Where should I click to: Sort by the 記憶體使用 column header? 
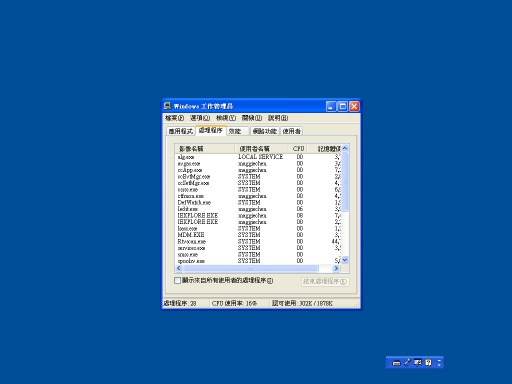pyautogui.click(x=325, y=149)
